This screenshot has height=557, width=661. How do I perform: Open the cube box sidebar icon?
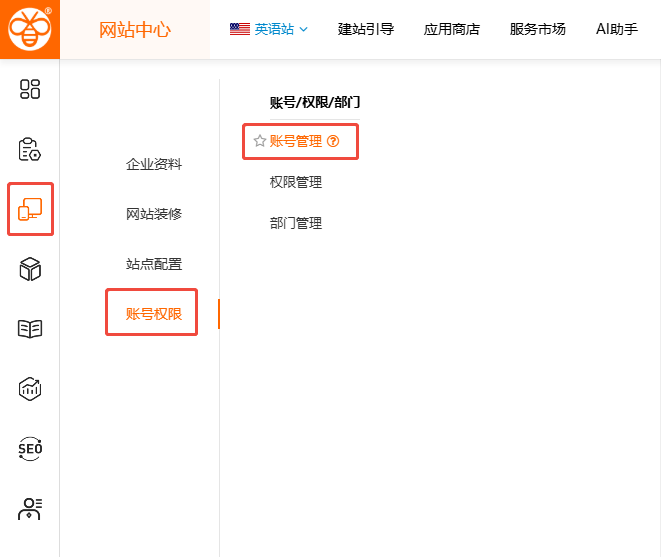(30, 269)
